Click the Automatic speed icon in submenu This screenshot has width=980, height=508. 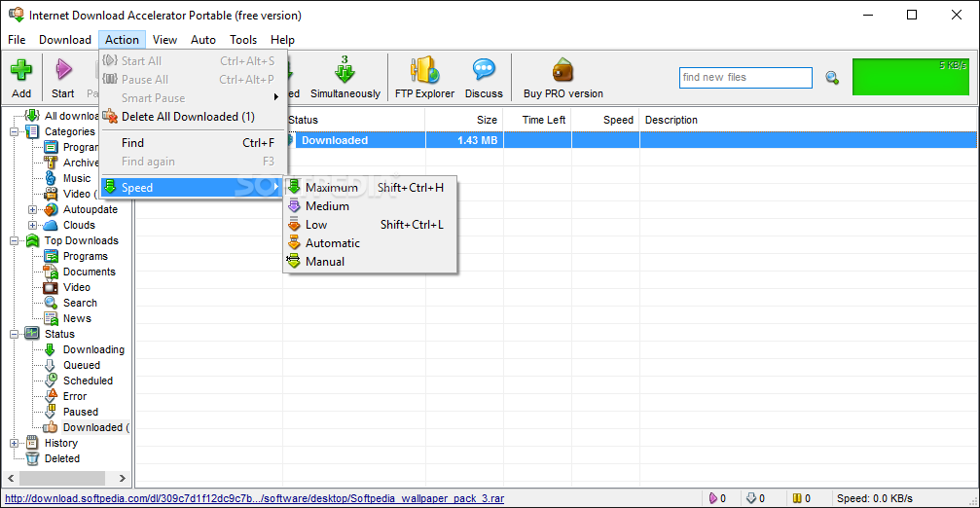point(294,243)
